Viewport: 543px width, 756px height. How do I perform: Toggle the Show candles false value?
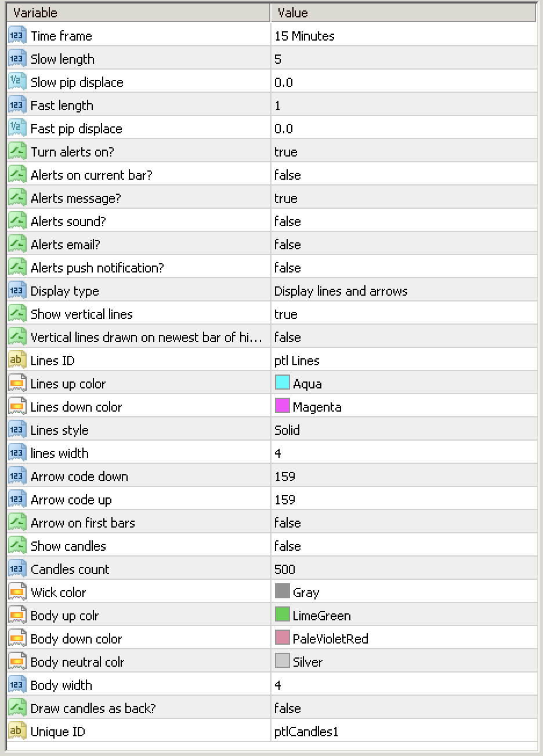pyautogui.click(x=288, y=546)
